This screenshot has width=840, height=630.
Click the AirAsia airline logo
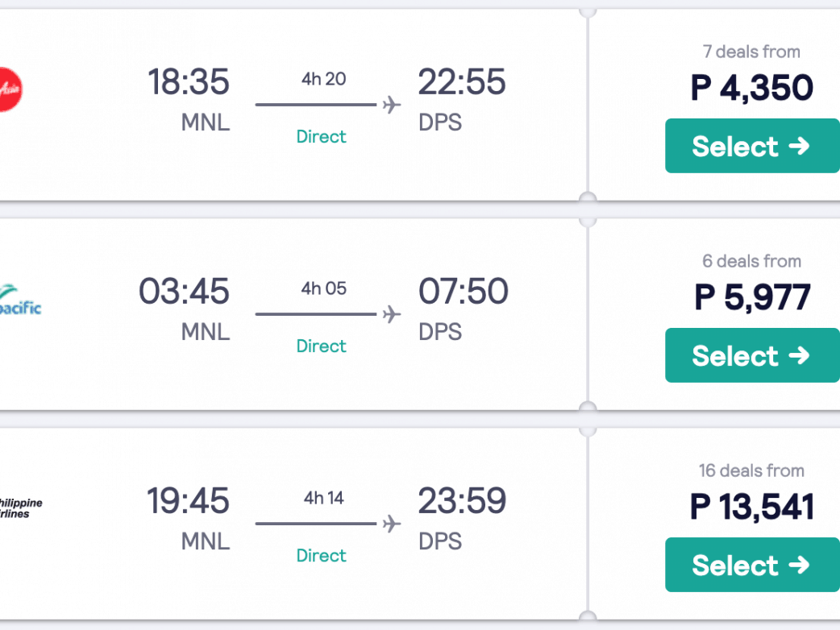10,89
